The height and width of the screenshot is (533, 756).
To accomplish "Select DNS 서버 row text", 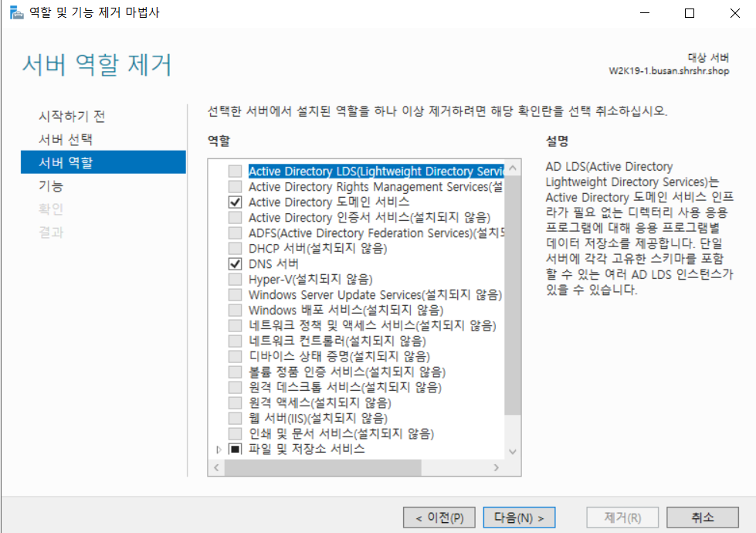I will (273, 264).
